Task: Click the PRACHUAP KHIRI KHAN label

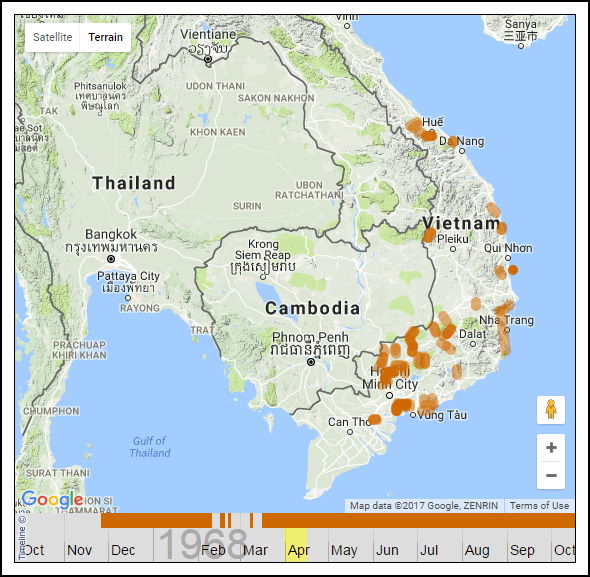Action: tap(79, 350)
